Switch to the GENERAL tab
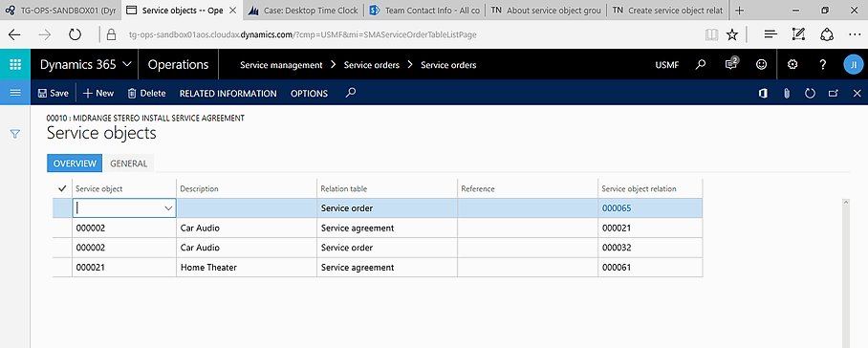The image size is (868, 348). [128, 163]
